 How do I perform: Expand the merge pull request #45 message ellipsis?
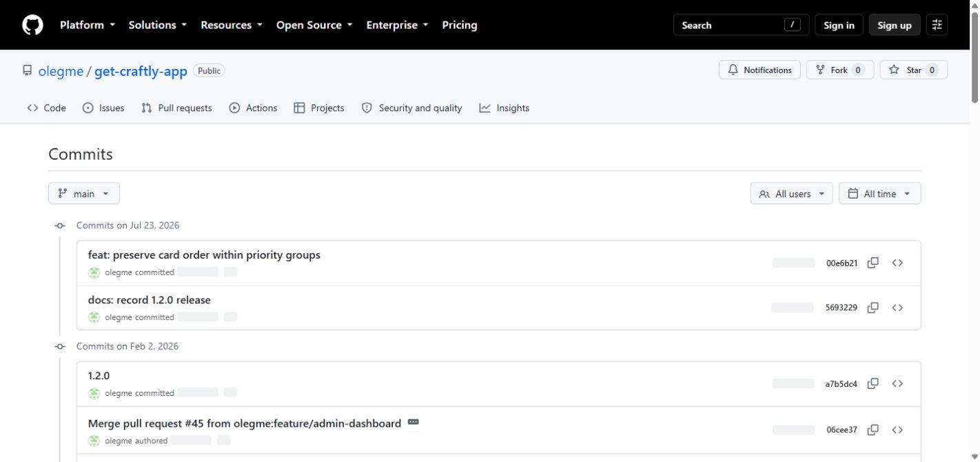coord(413,422)
